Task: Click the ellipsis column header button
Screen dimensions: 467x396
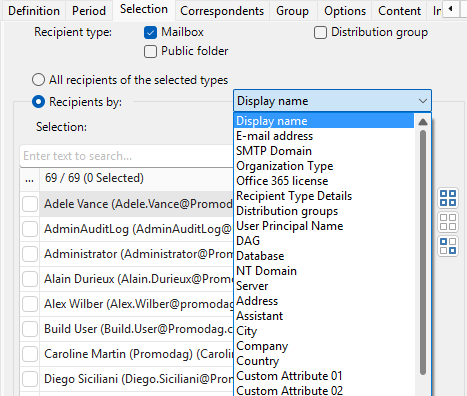Action: tap(29, 179)
